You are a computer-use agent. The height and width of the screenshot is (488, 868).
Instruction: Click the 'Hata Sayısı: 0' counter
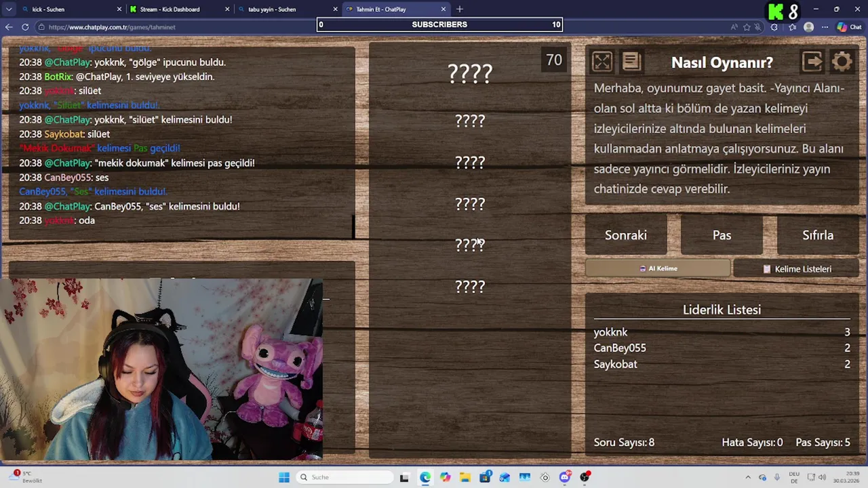(752, 443)
